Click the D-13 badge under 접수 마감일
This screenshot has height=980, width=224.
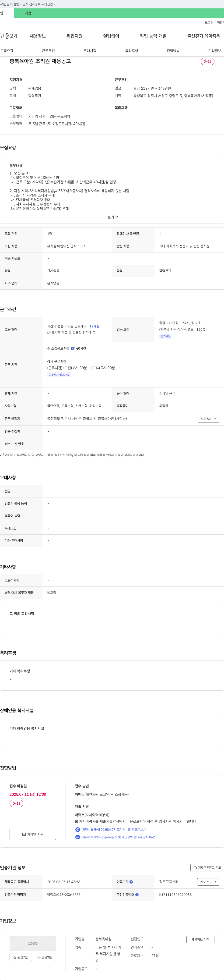tap(16, 803)
